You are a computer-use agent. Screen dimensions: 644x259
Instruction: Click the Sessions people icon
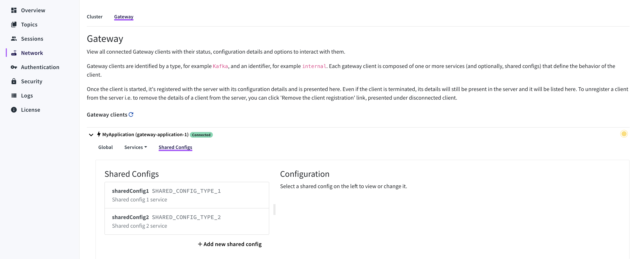click(14, 39)
